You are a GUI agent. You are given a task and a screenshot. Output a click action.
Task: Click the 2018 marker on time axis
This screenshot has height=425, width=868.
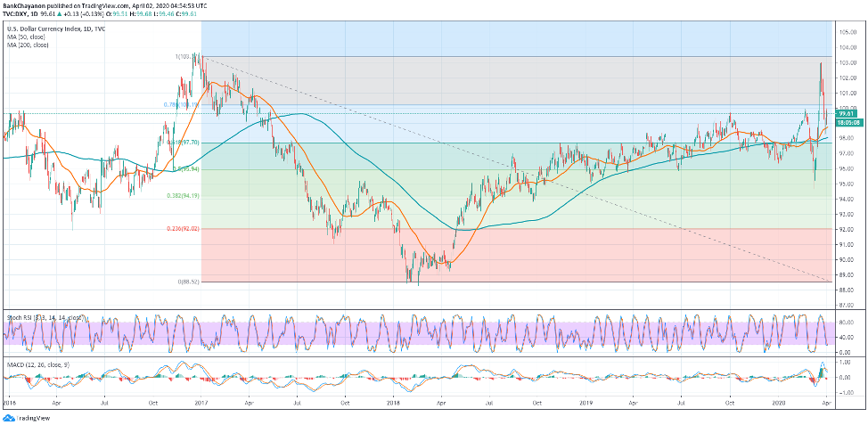tap(393, 404)
